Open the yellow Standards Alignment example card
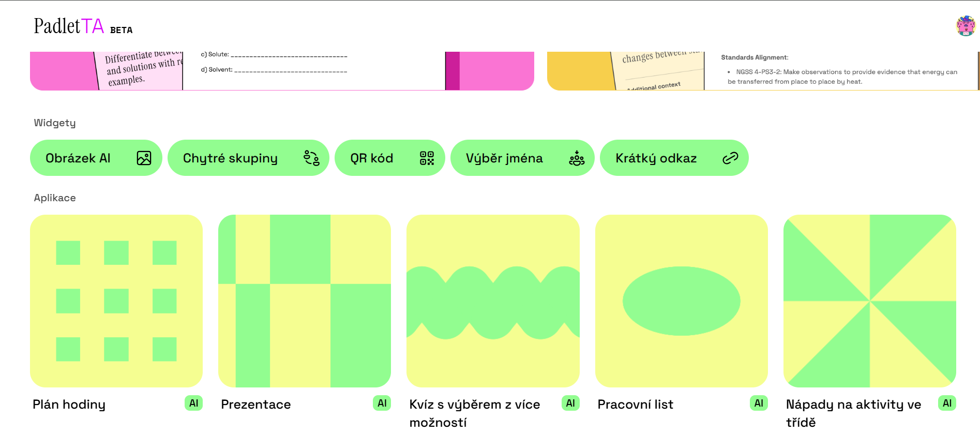 tap(763, 71)
